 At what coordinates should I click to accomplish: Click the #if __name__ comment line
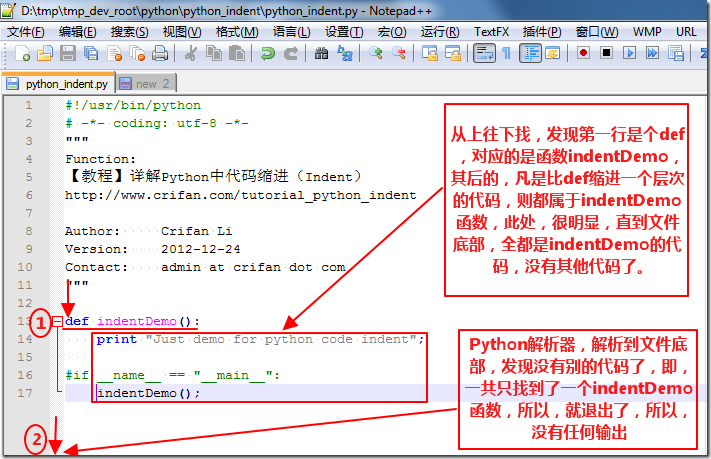point(173,375)
